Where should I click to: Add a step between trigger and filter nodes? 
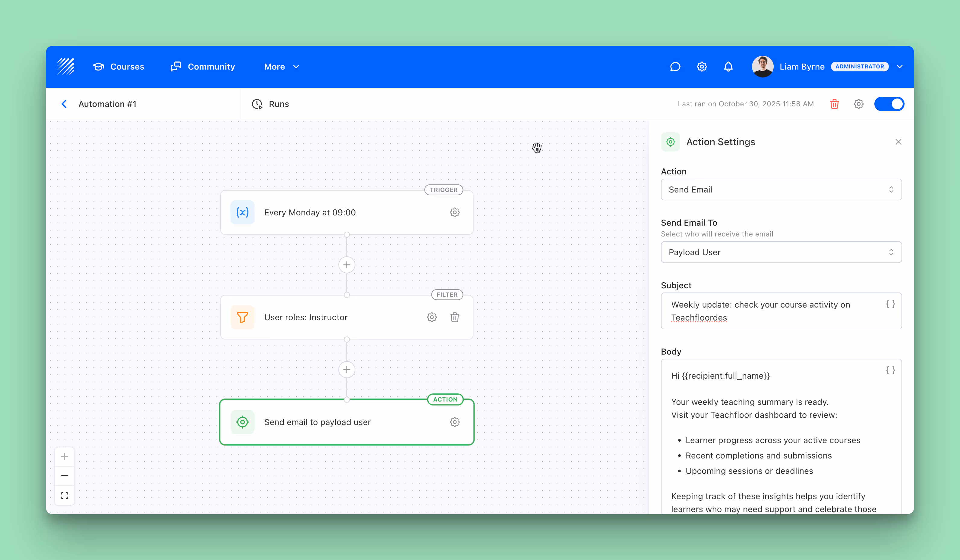[347, 264]
